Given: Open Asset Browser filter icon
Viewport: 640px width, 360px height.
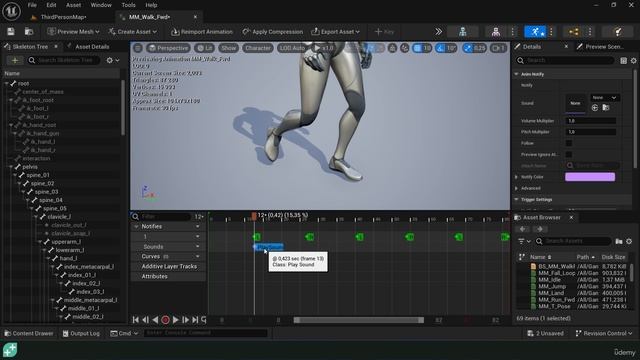Looking at the screenshot, I should (524, 241).
